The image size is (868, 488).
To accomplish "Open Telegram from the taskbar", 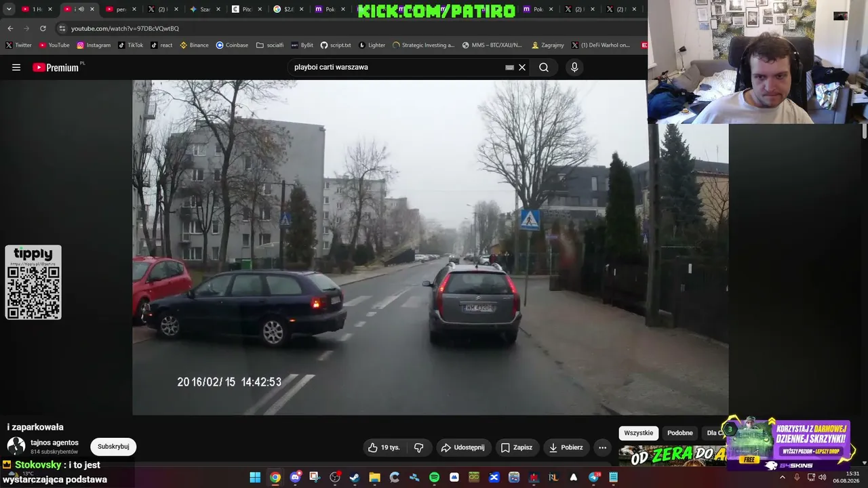I will (593, 477).
